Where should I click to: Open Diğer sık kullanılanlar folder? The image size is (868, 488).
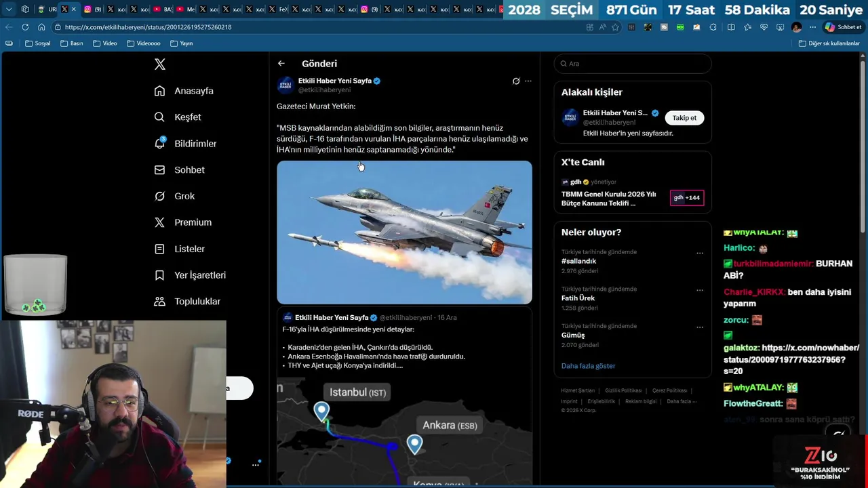coord(829,43)
